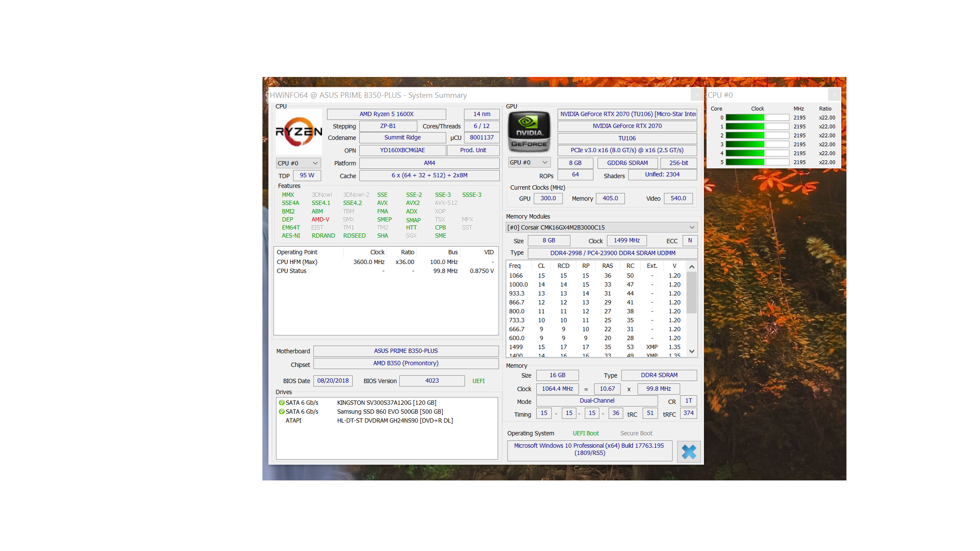Click the Core 0 clock bar
This screenshot has width=980, height=551.
(x=757, y=118)
